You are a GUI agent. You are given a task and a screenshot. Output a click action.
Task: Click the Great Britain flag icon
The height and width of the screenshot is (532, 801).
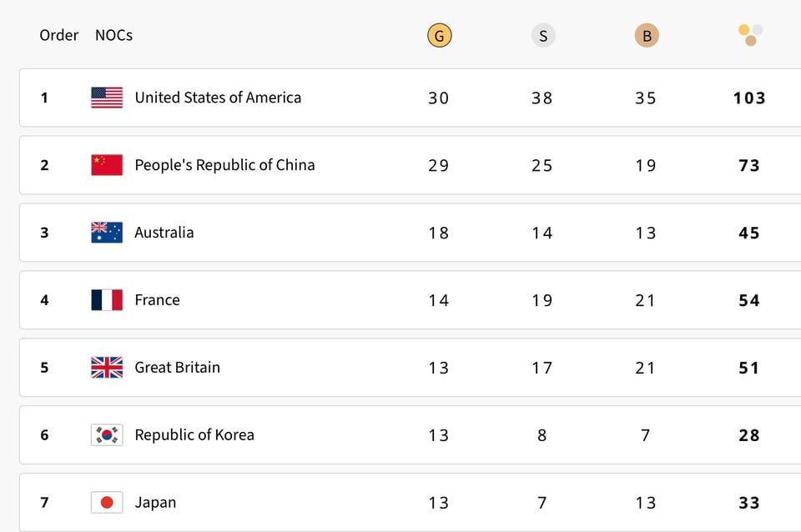[x=107, y=368]
